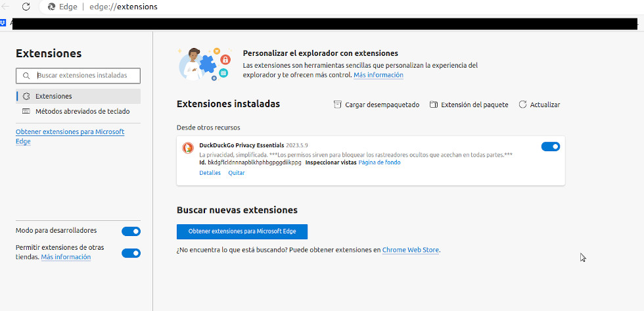644x311 pixels.
Task: Click the extensions illustration banner image
Action: (205, 63)
